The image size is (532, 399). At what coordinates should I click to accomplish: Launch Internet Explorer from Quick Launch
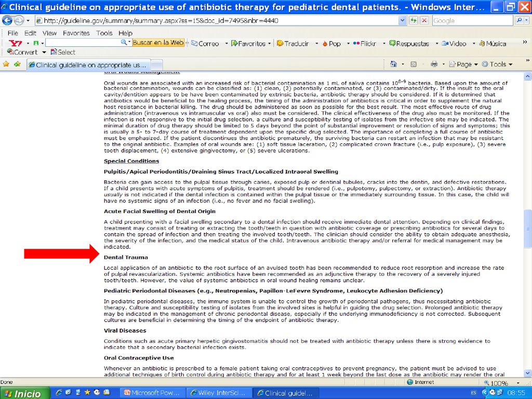(x=59, y=393)
